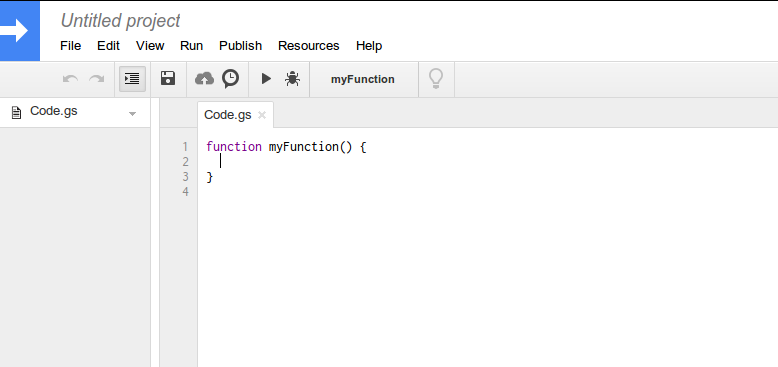778x367 pixels.
Task: Open the Run menu
Action: [192, 46]
